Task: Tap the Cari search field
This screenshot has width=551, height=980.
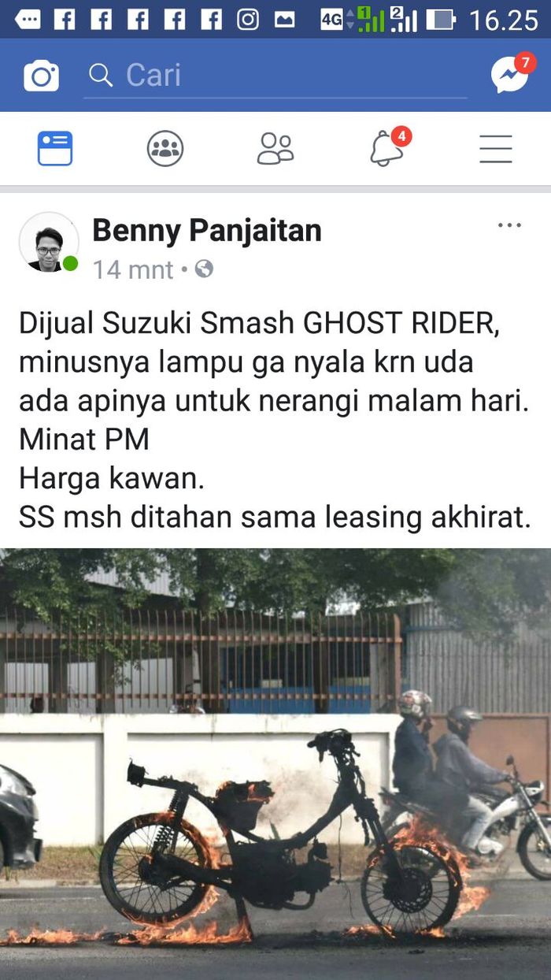Action: (x=275, y=76)
